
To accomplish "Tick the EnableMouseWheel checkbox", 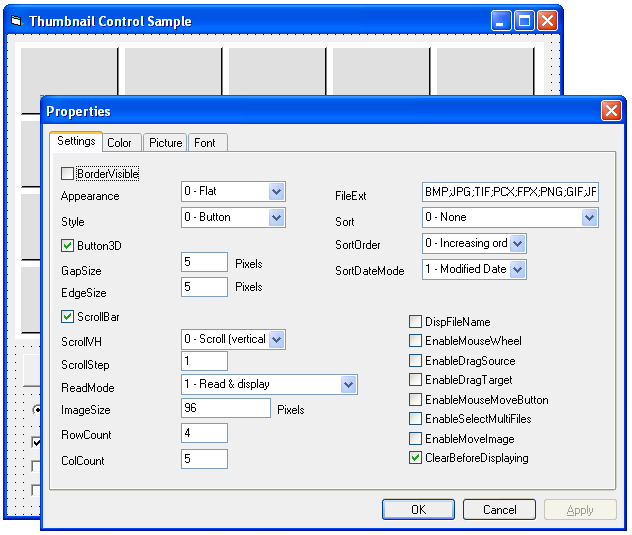I will [415, 341].
